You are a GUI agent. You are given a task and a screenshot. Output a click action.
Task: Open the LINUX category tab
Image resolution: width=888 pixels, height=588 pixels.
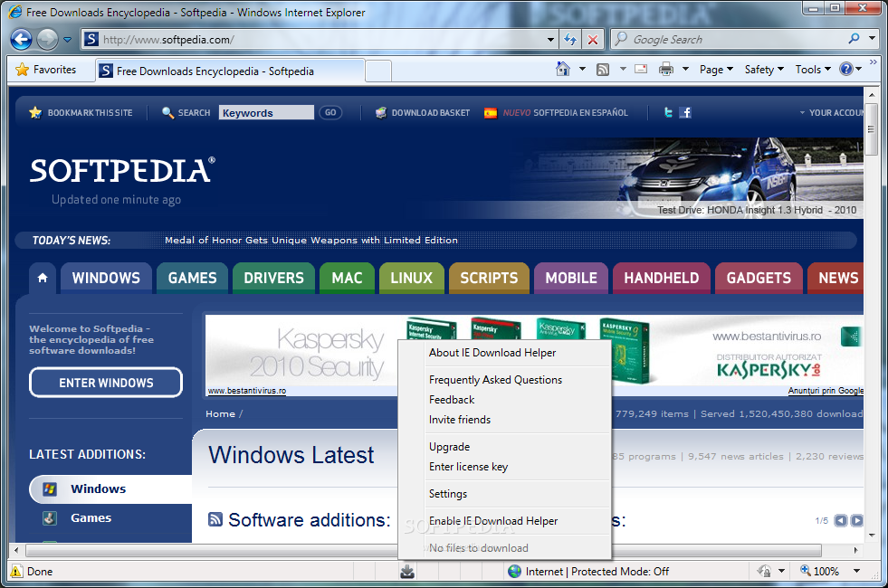411,278
